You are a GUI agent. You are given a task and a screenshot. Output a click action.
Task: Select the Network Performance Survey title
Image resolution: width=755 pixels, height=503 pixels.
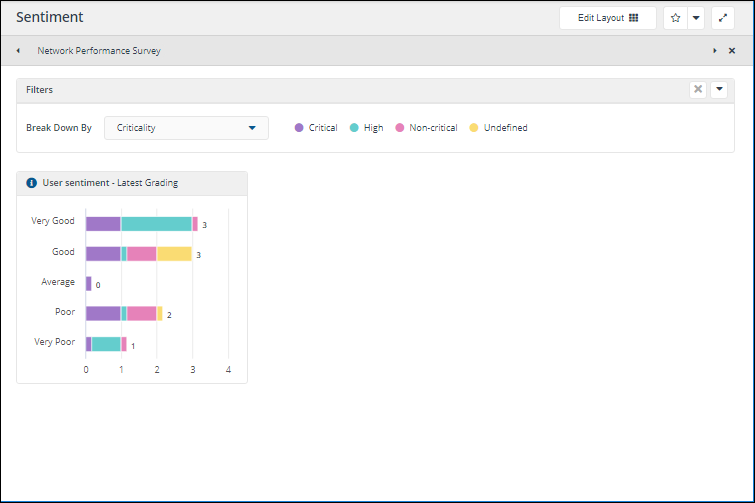pyautogui.click(x=99, y=51)
